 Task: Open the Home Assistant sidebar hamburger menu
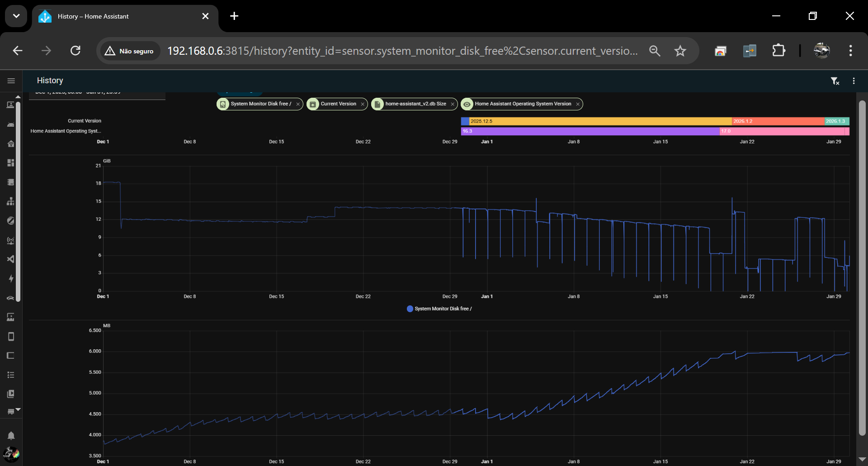click(x=11, y=81)
